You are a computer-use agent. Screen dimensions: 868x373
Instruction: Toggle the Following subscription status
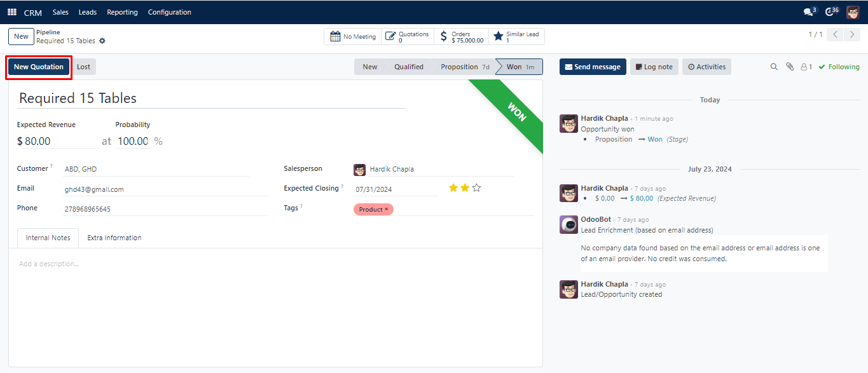(x=839, y=67)
